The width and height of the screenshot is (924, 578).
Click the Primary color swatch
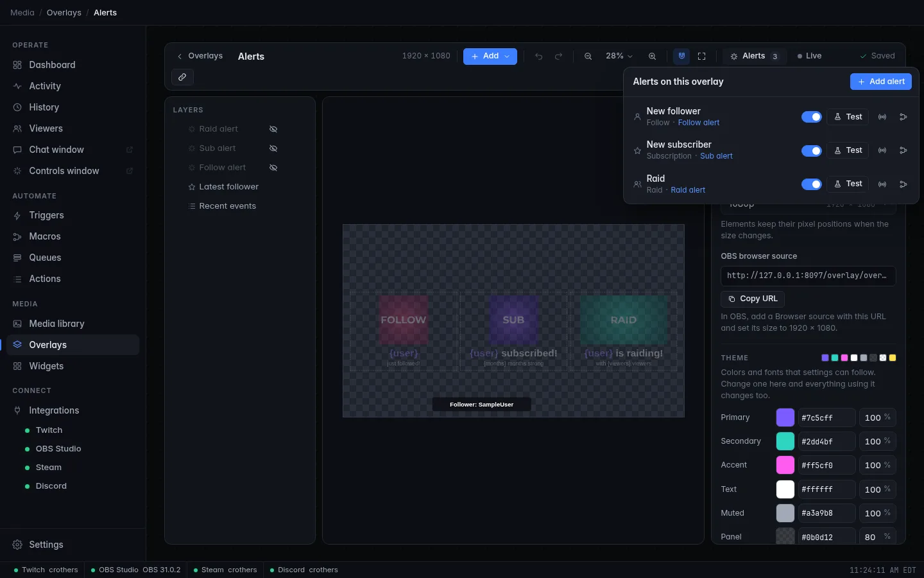pyautogui.click(x=785, y=417)
